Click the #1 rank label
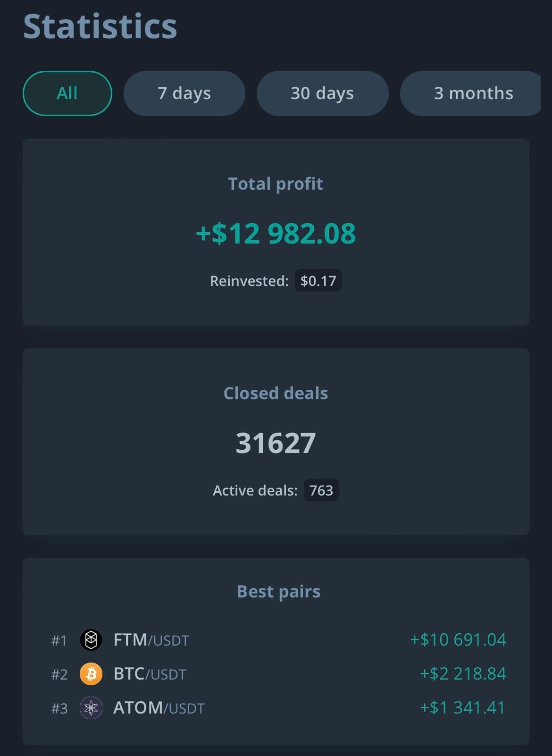 59,640
